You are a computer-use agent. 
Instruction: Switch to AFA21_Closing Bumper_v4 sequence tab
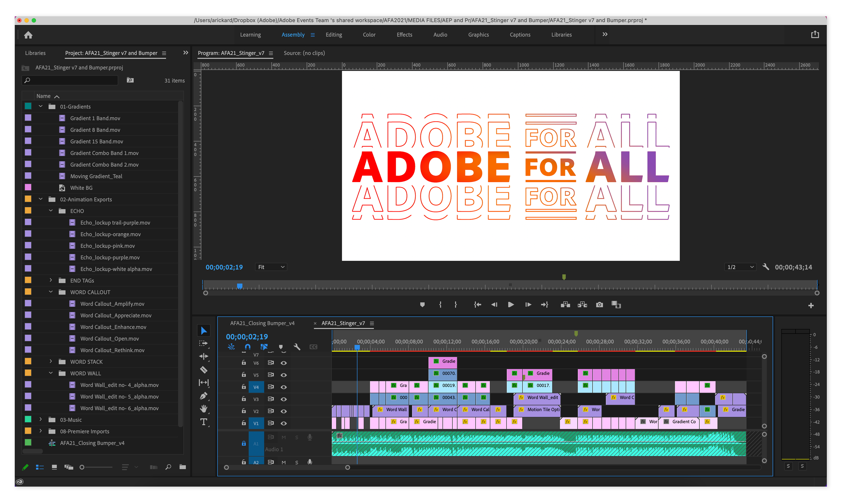click(262, 323)
